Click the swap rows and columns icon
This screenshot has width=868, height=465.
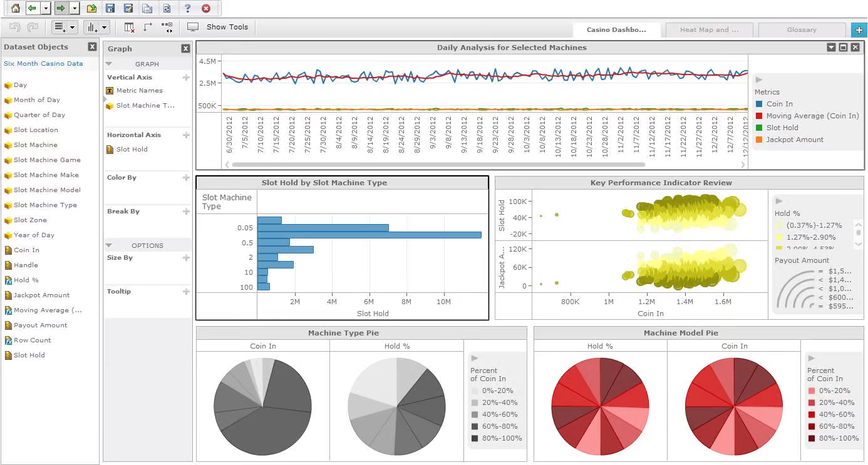[x=148, y=28]
